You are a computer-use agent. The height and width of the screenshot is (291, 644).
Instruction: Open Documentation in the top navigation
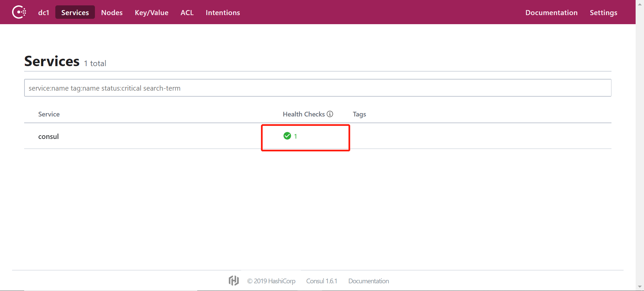pyautogui.click(x=551, y=12)
